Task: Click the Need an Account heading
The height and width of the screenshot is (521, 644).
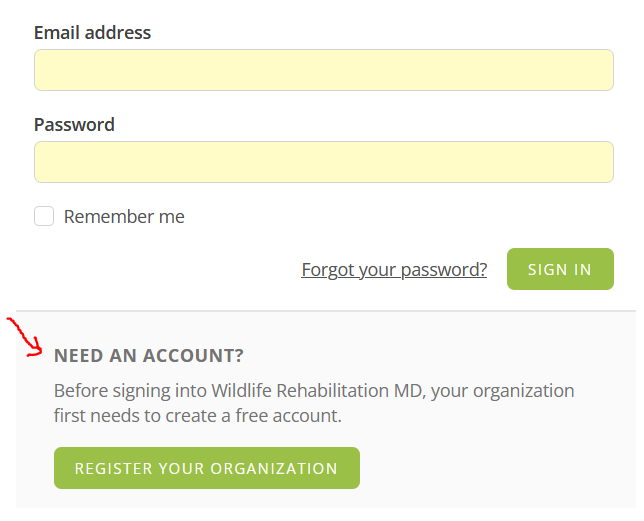Action: (149, 356)
